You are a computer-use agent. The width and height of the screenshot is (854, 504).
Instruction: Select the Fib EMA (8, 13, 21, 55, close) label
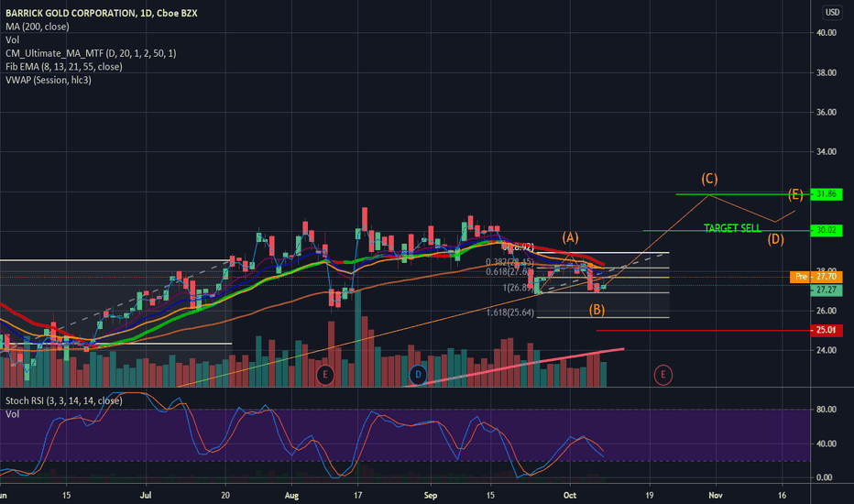click(64, 67)
